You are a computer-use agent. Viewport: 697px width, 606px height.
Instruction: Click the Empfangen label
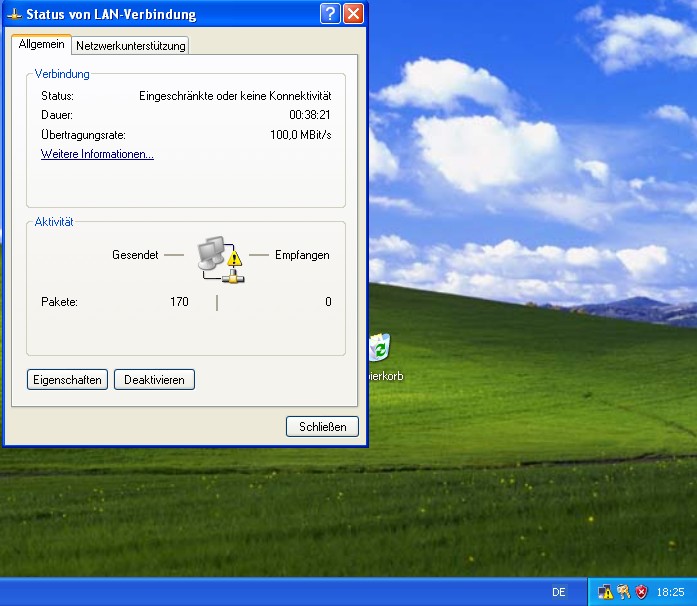302,255
